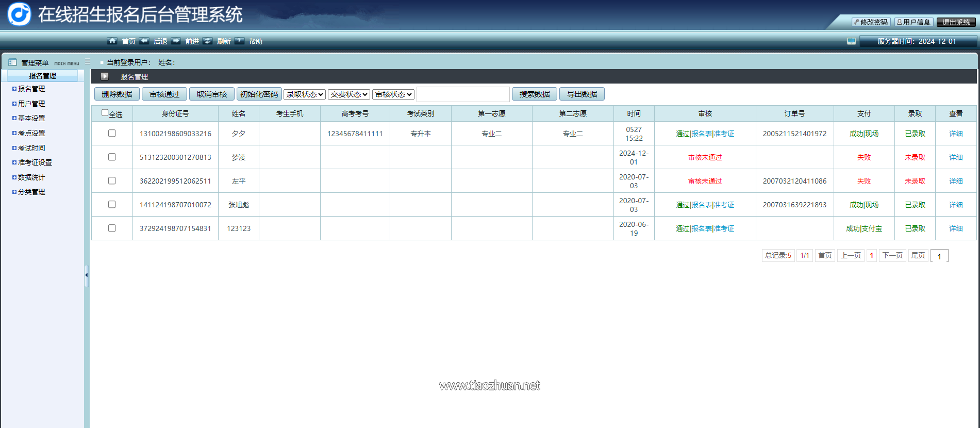
Task: Click the forward (前进) arrow icon
Action: coord(176,41)
